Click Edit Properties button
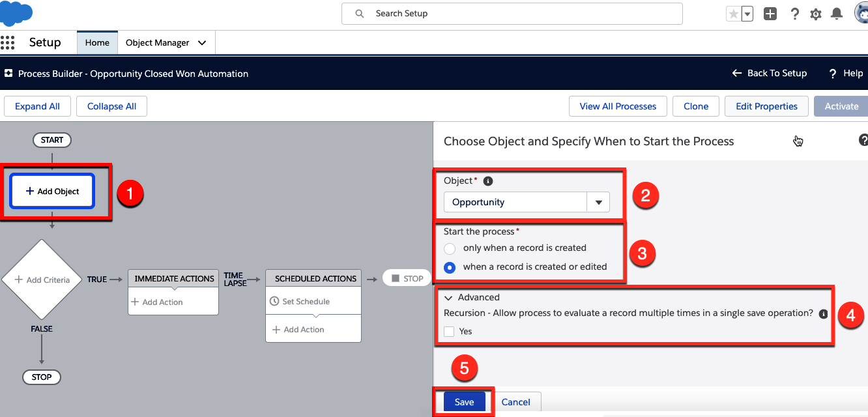868x417 pixels. tap(766, 106)
